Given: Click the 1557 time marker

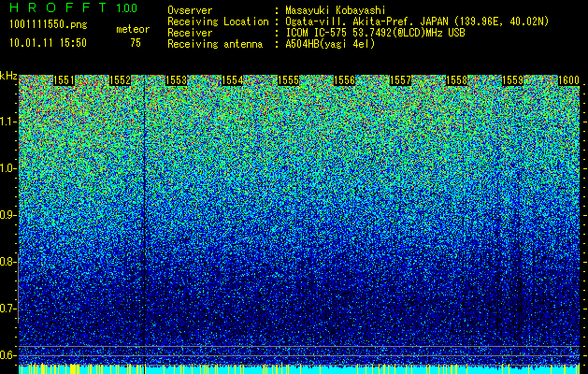Looking at the screenshot, I should 400,80.
